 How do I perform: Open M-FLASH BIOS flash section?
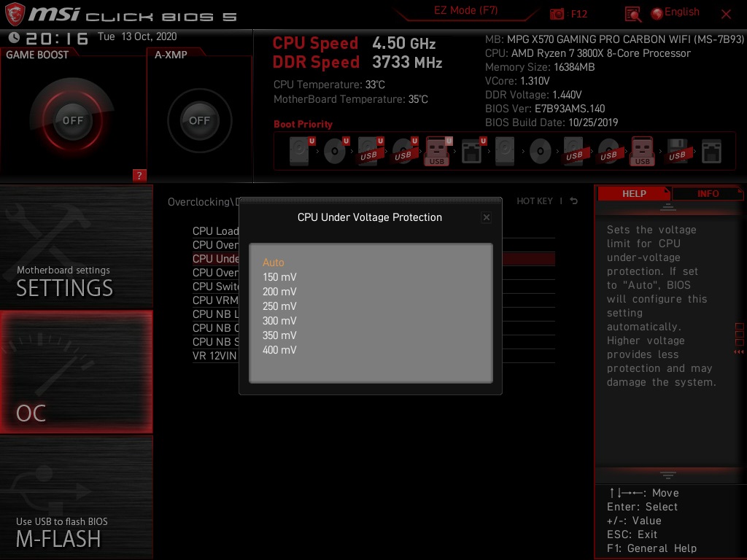pyautogui.click(x=76, y=497)
